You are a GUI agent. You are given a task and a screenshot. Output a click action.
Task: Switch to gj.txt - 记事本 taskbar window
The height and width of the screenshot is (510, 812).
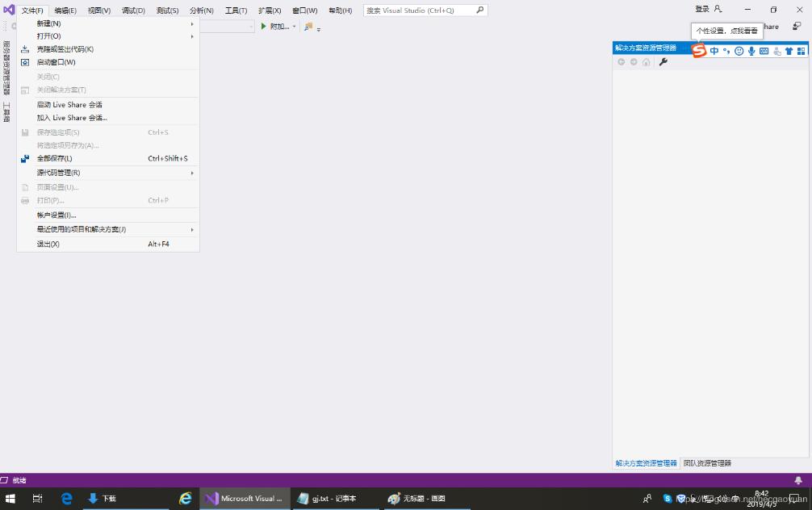[336, 499]
